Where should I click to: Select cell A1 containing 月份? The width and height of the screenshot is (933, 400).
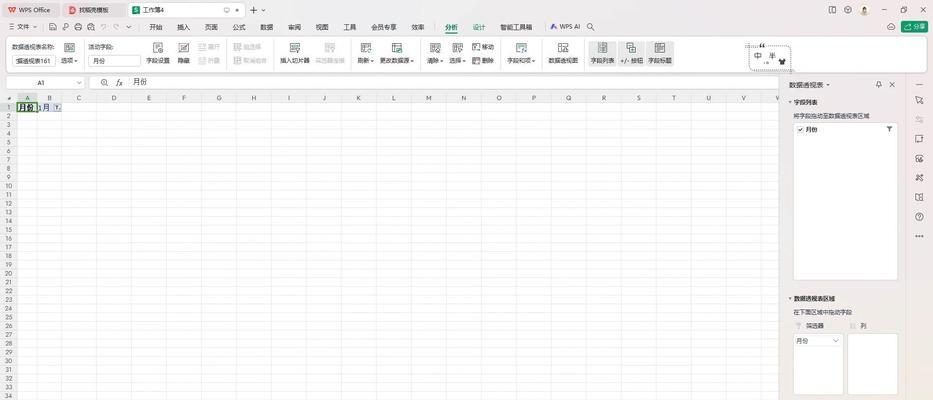click(27, 107)
